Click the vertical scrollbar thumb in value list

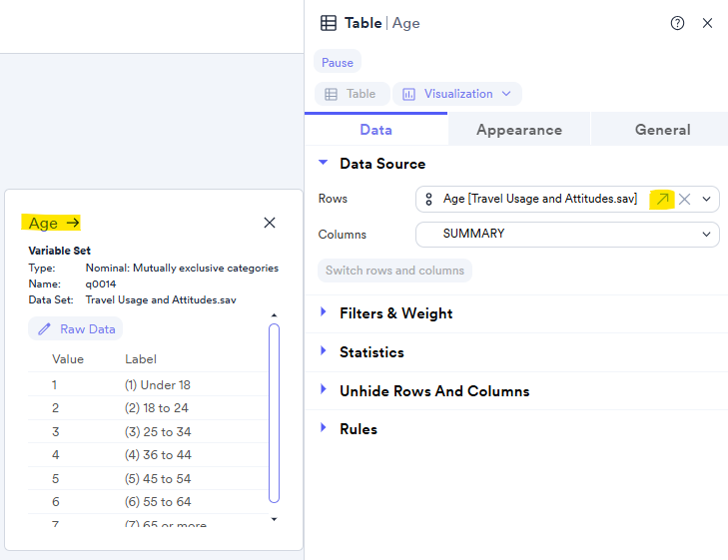coord(274,413)
